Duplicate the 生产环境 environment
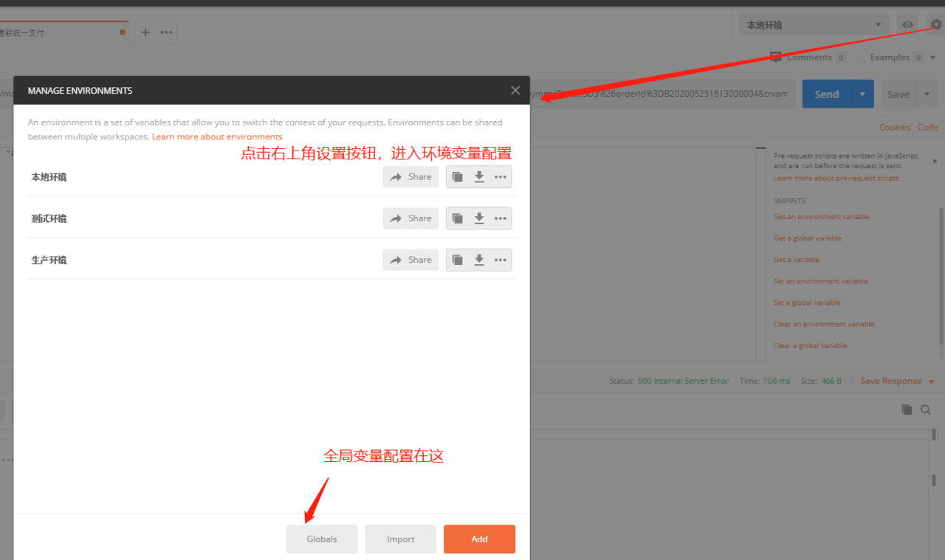The height and width of the screenshot is (560, 945). [x=458, y=260]
